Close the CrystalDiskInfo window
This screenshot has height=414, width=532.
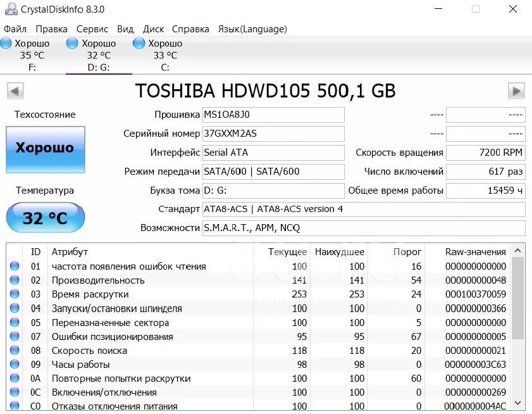tap(513, 9)
